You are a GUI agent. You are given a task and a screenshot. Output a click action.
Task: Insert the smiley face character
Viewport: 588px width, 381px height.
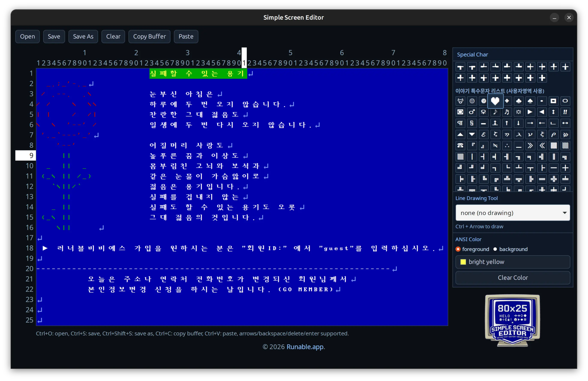tap(472, 101)
